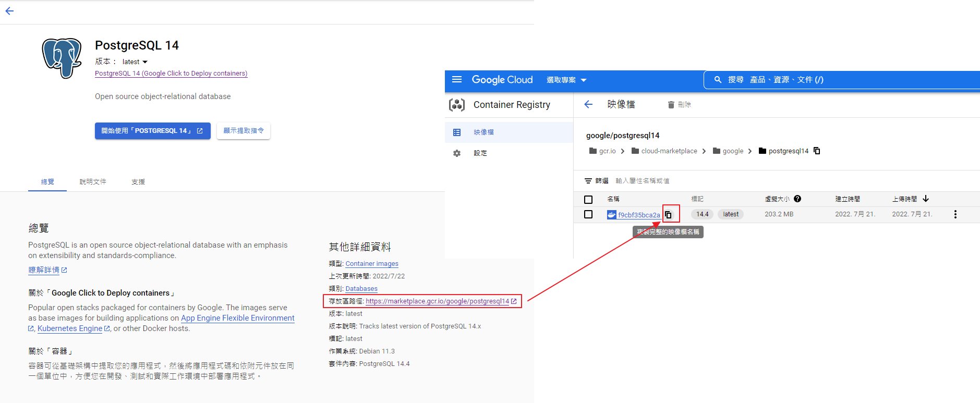Click the 顯示提取指令 button
The image size is (980, 403).
pyautogui.click(x=244, y=131)
